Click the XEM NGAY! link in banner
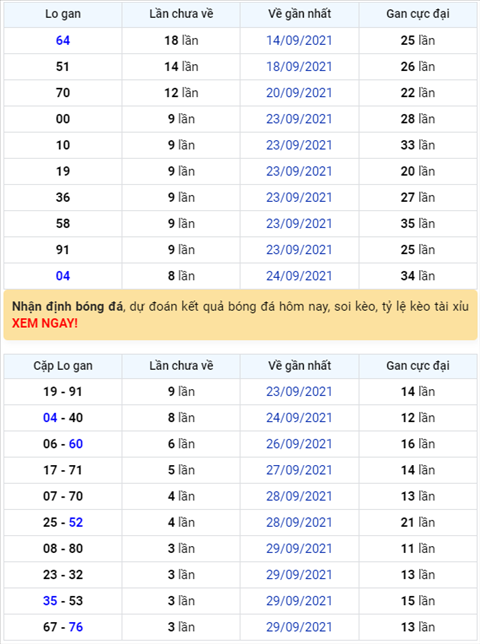The image size is (480, 644). coord(45,323)
